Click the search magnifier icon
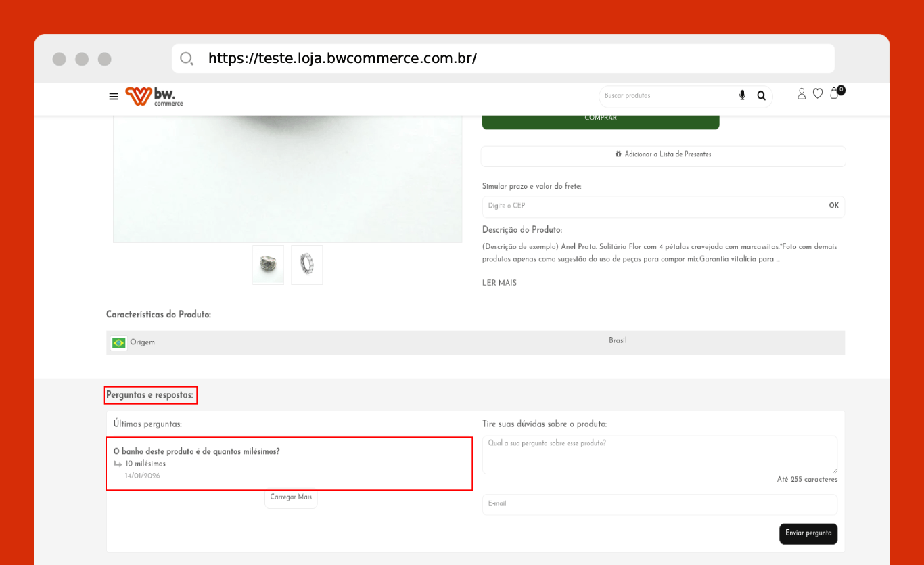The image size is (924, 565). coord(761,95)
